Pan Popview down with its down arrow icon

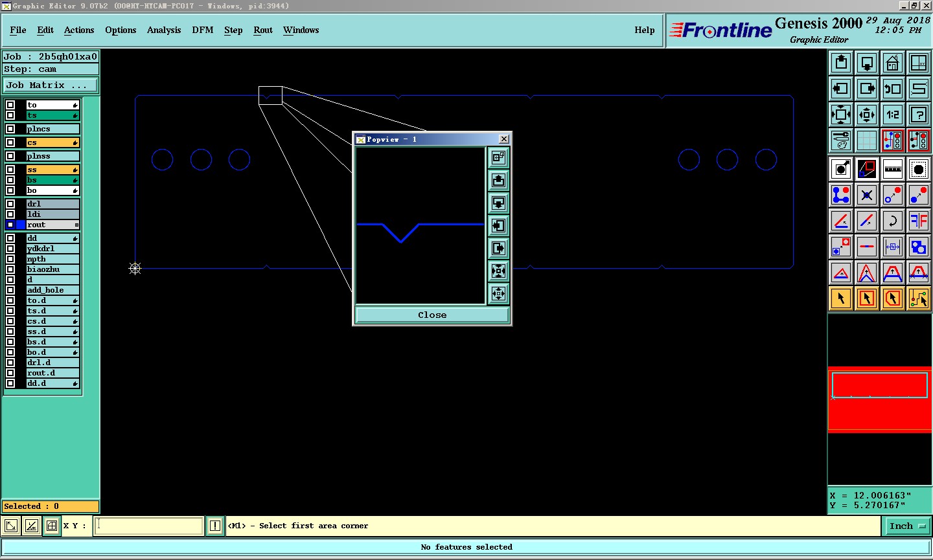pos(498,203)
